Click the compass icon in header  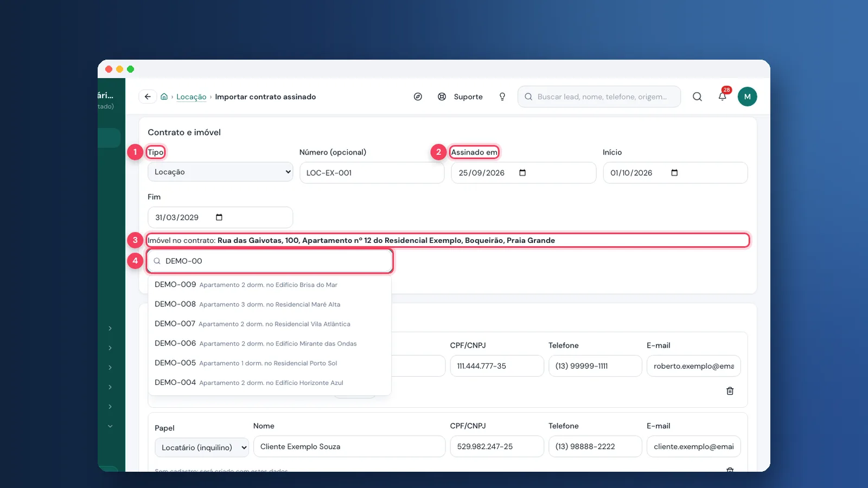[x=418, y=97]
